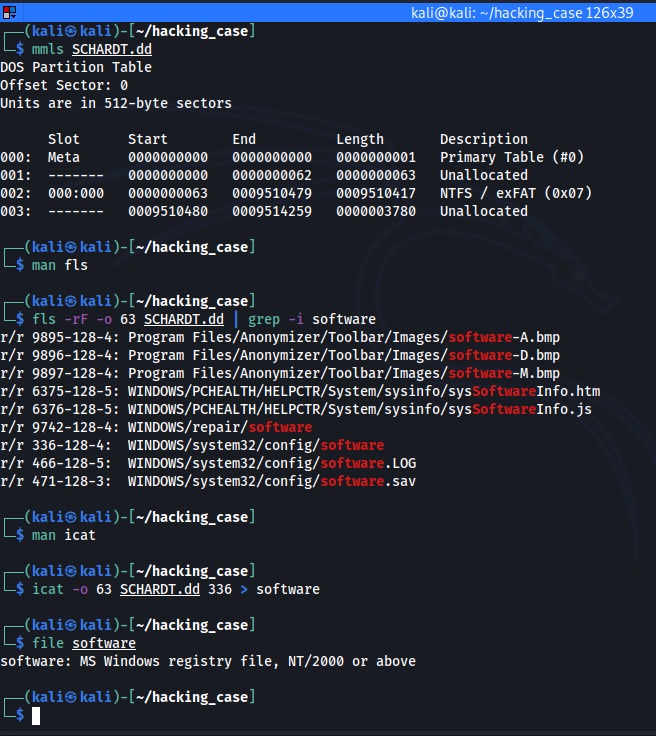Click the 'fls -rF -o 63 SCHARDT.dd' command
656x736 pixels.
[128, 319]
